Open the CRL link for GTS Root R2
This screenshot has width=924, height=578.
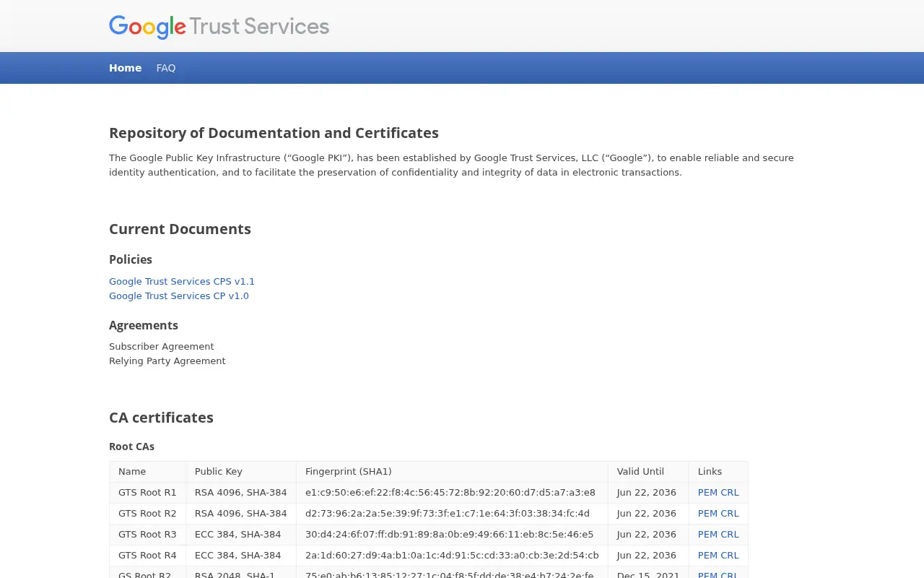730,514
